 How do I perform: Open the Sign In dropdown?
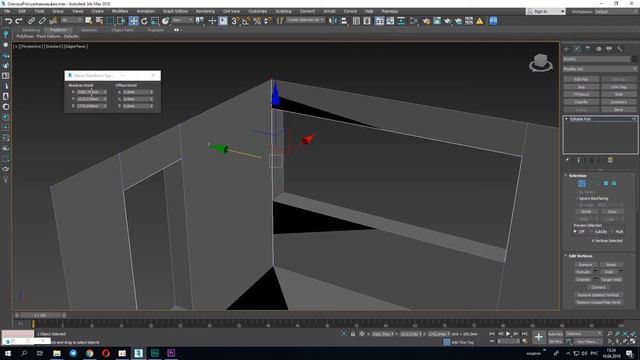click(546, 11)
